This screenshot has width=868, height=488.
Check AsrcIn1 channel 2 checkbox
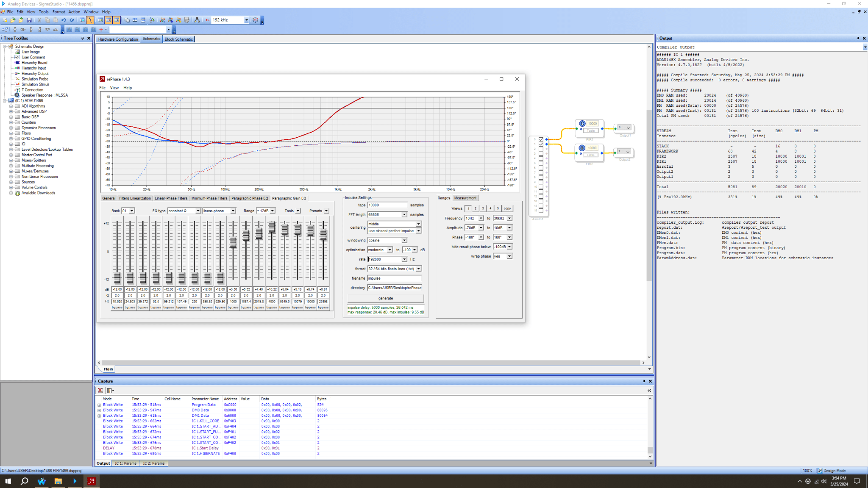coord(541,149)
